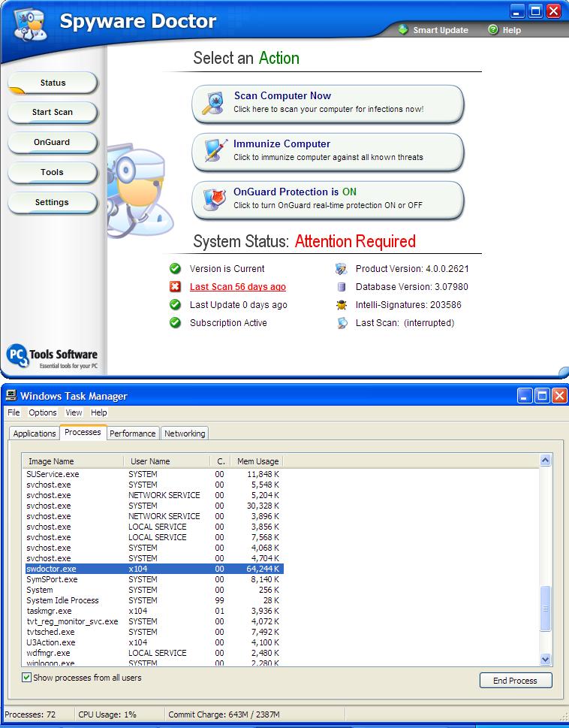569x728 pixels.
Task: Open the File menu in Task Manager
Action: tap(14, 412)
